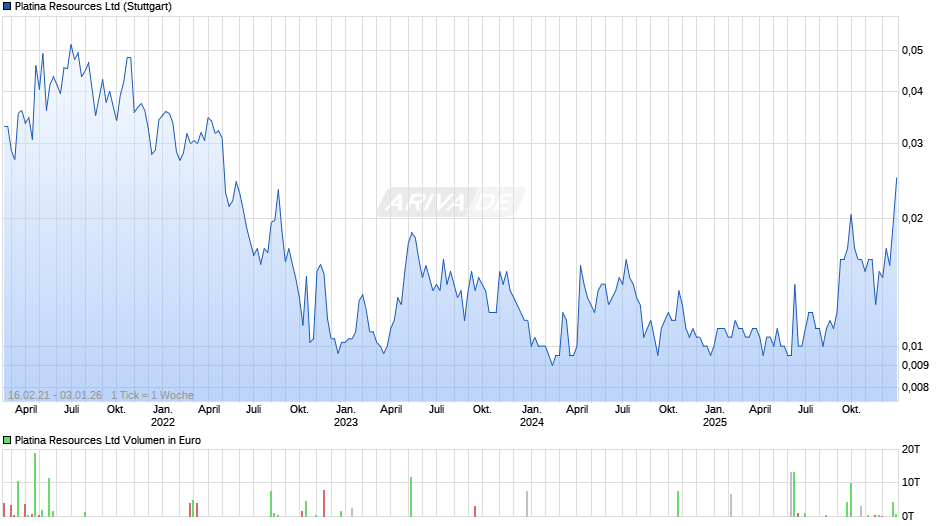Click the 'Platina Resources Ltd Volumen in Euro' label
Screen dimensions: 940x526
click(108, 440)
